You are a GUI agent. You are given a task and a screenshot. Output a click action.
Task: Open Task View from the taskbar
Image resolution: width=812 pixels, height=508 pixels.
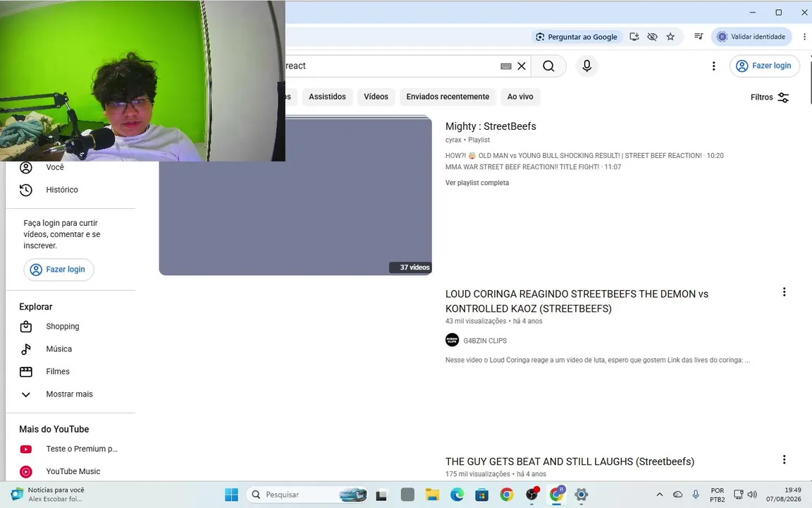click(381, 495)
